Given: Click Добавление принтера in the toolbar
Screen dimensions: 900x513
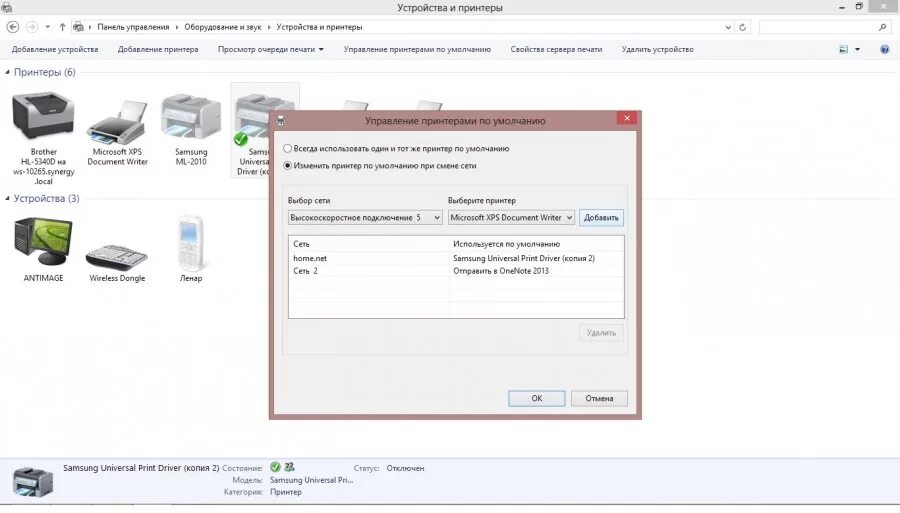Looking at the screenshot, I should pos(158,49).
